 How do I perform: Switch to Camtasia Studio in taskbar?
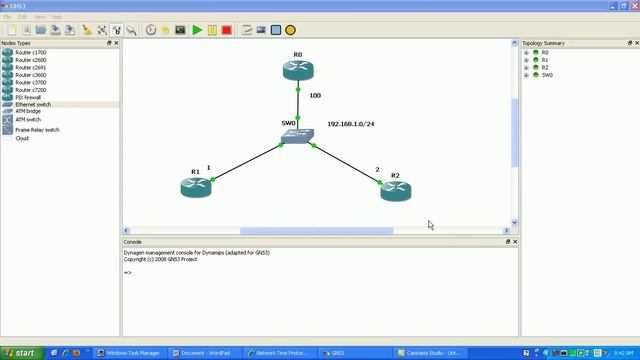[x=429, y=353]
